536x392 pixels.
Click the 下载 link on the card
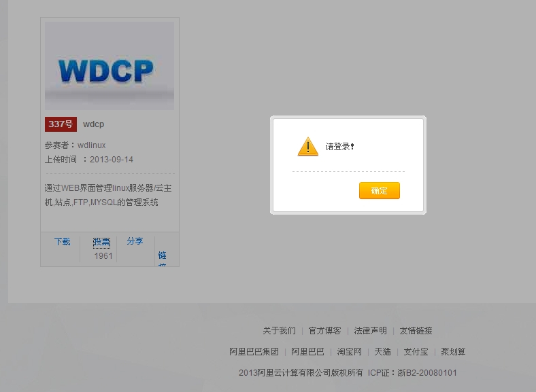(62, 241)
